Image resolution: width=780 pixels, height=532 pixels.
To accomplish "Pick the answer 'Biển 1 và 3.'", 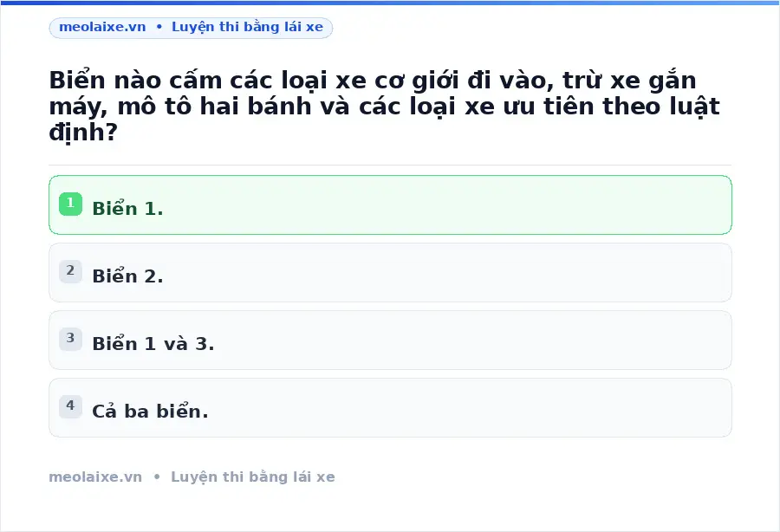I will (x=153, y=344).
